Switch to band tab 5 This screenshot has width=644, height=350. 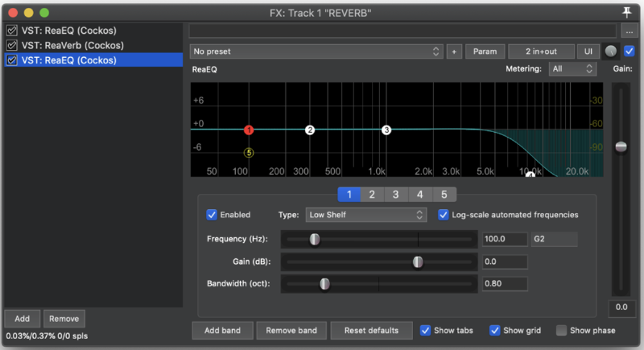444,195
